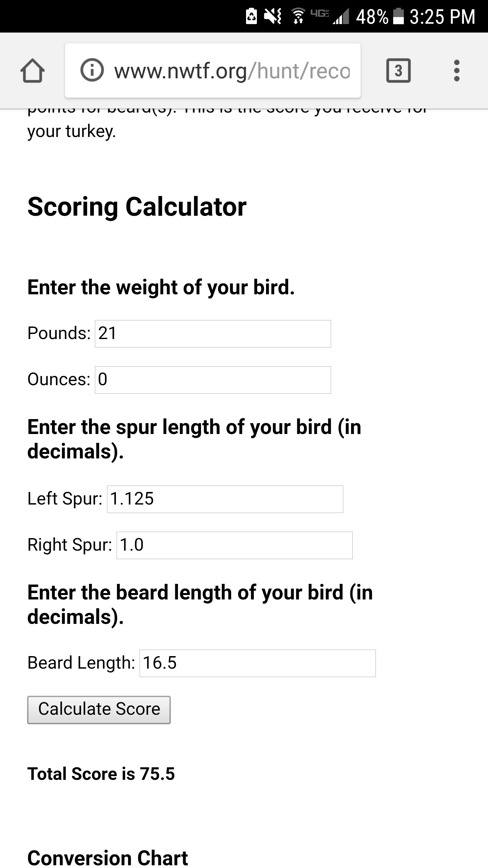This screenshot has height=868, width=488.
Task: Click the Beard Length input field
Action: (258, 663)
